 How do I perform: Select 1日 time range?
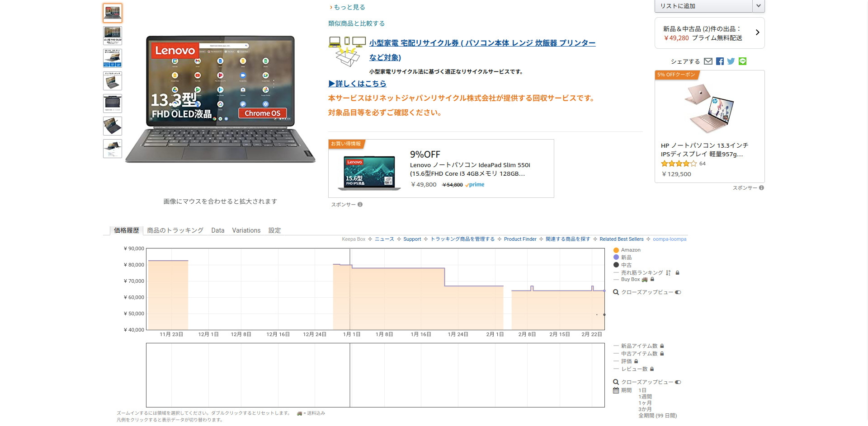pos(642,390)
